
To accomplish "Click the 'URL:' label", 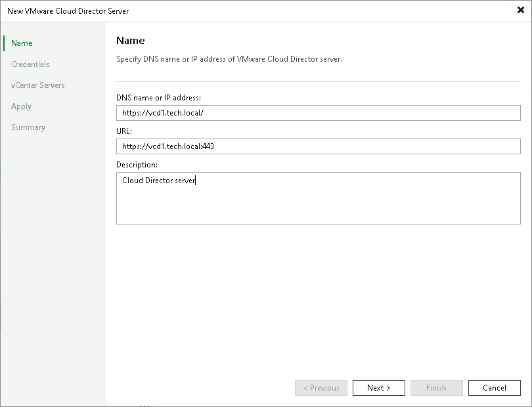I will pyautogui.click(x=124, y=131).
